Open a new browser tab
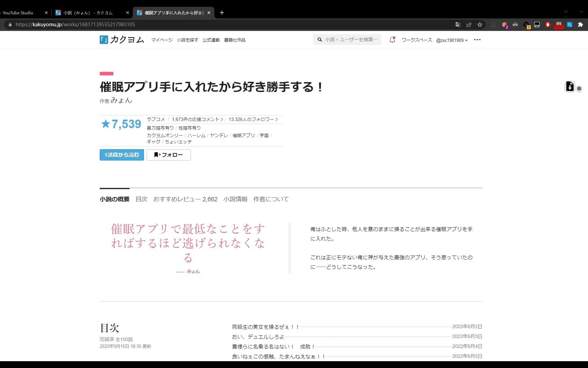588x368 pixels. pos(222,13)
